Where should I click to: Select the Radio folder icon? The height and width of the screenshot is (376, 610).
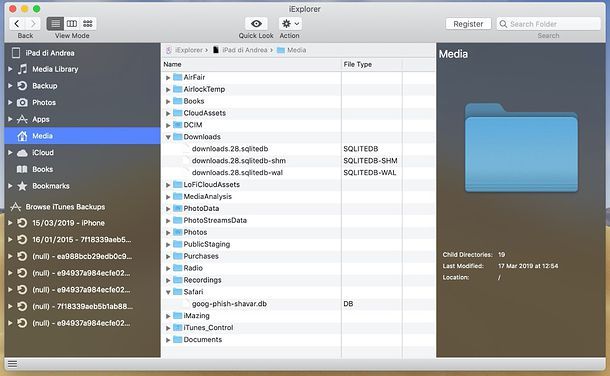[178, 268]
